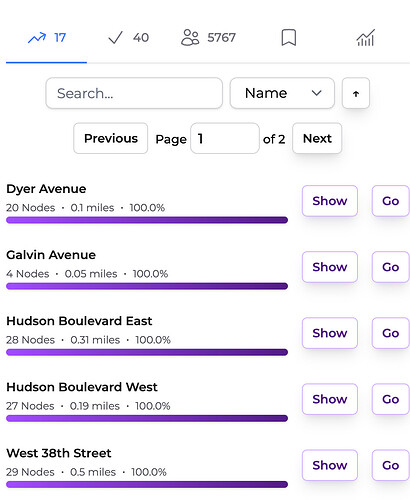Click the Galvin Avenue progress bar
Screen dimensions: 410x500
pyautogui.click(x=147, y=286)
